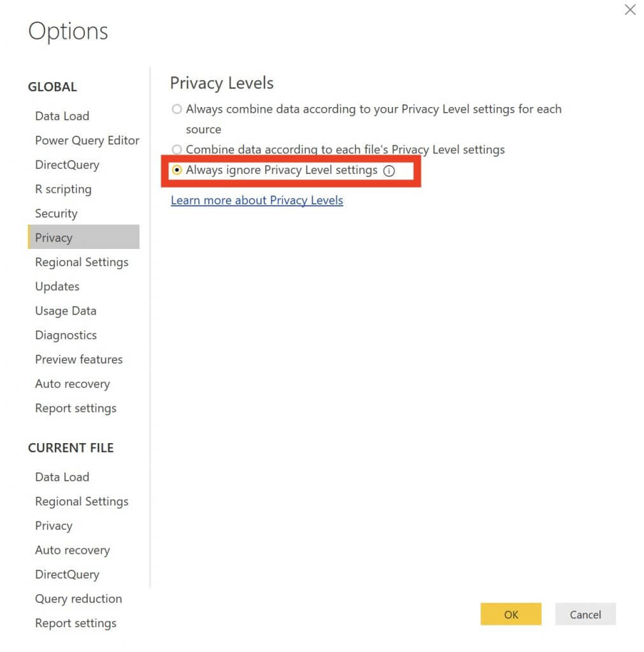Confirm with the OK button
644x652 pixels.
[x=511, y=614]
